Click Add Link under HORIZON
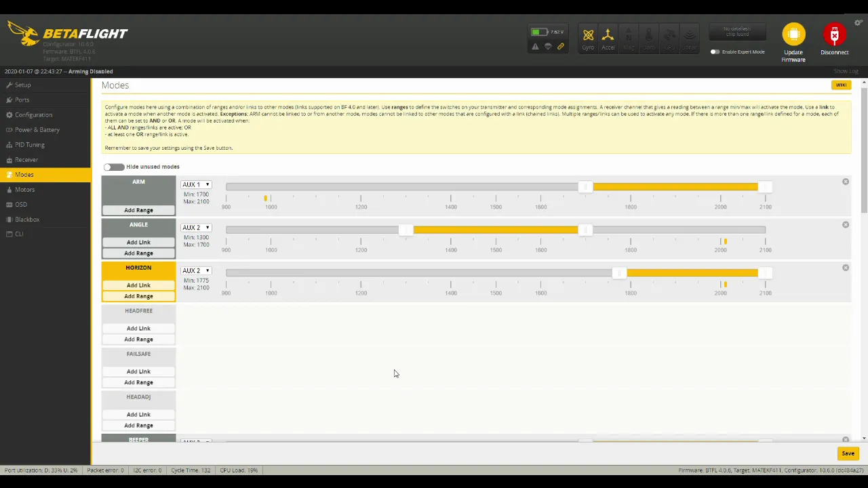 click(138, 285)
